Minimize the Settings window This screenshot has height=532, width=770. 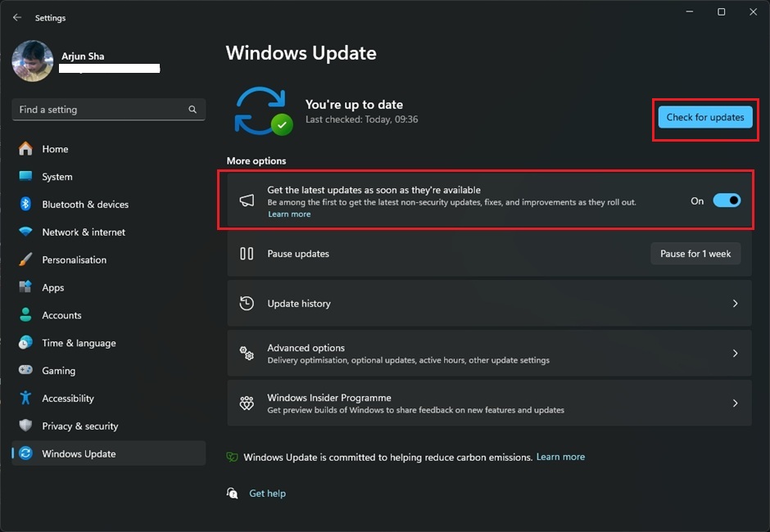(690, 11)
